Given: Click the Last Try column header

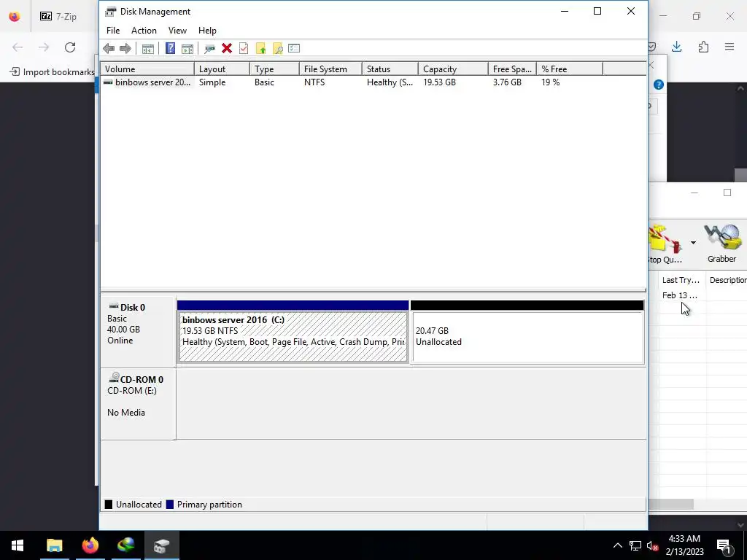Looking at the screenshot, I should 681,280.
